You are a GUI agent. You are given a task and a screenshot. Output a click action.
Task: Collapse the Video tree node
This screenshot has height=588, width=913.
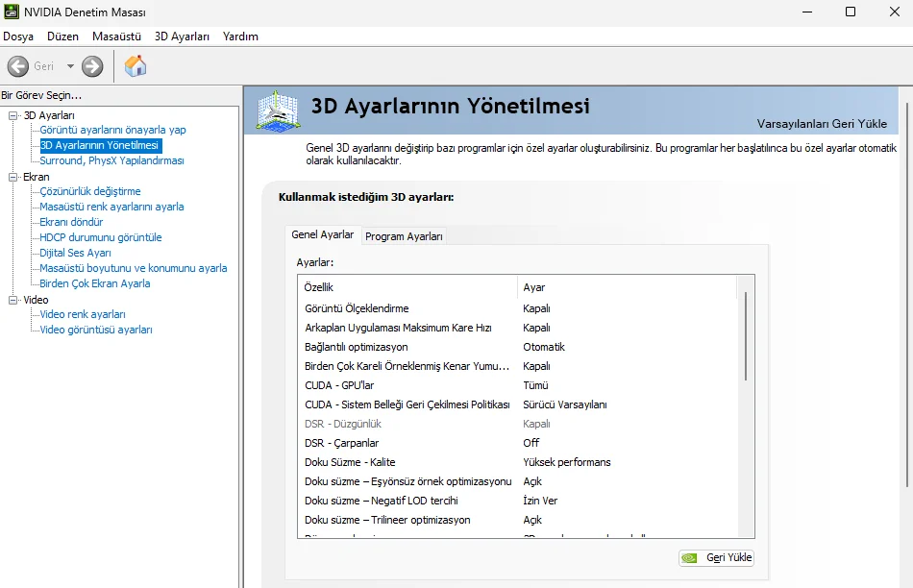12,300
